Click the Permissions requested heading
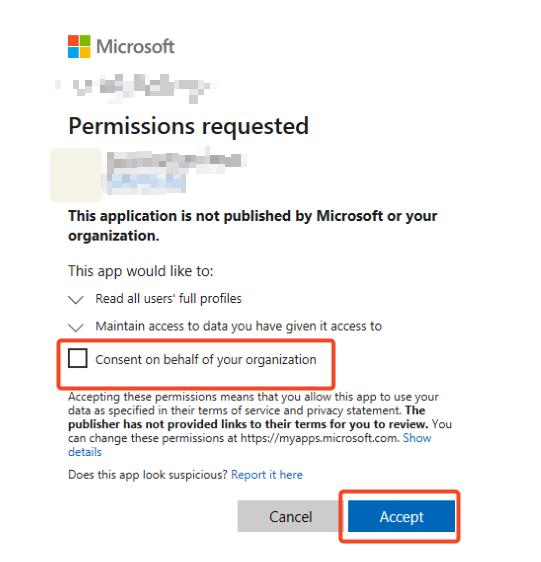 tap(189, 126)
